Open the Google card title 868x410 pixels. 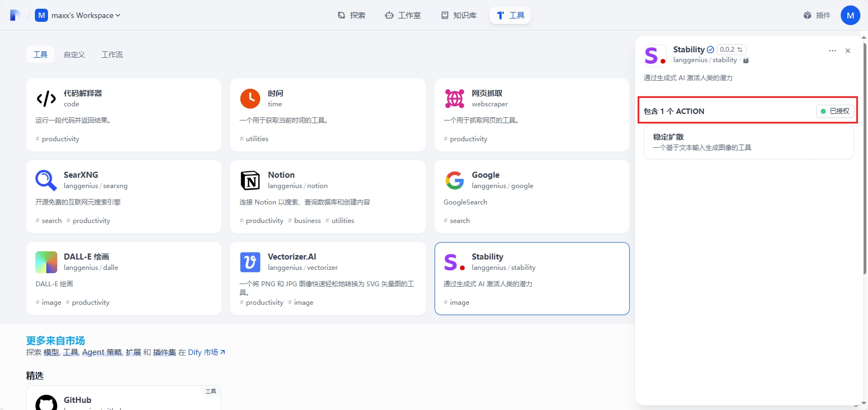[486, 175]
